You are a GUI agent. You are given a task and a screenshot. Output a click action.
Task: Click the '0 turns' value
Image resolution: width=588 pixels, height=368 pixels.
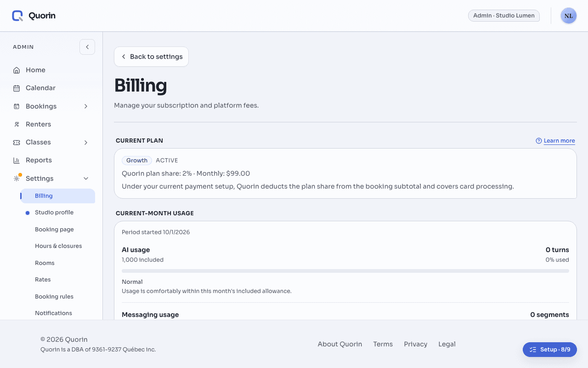(557, 250)
